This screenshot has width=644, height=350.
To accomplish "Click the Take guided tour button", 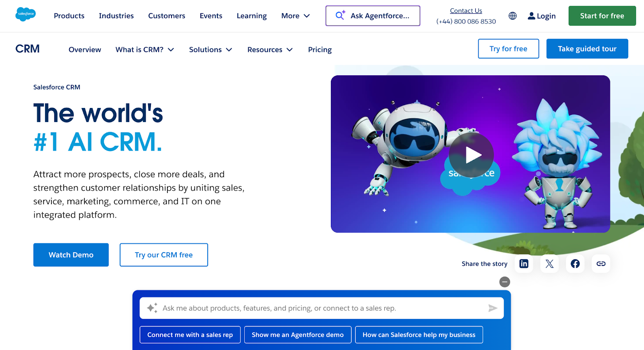I will 587,49.
